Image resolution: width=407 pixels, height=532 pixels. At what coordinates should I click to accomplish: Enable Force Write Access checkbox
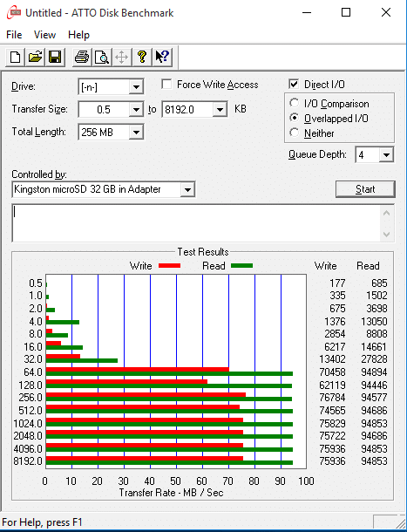(166, 84)
